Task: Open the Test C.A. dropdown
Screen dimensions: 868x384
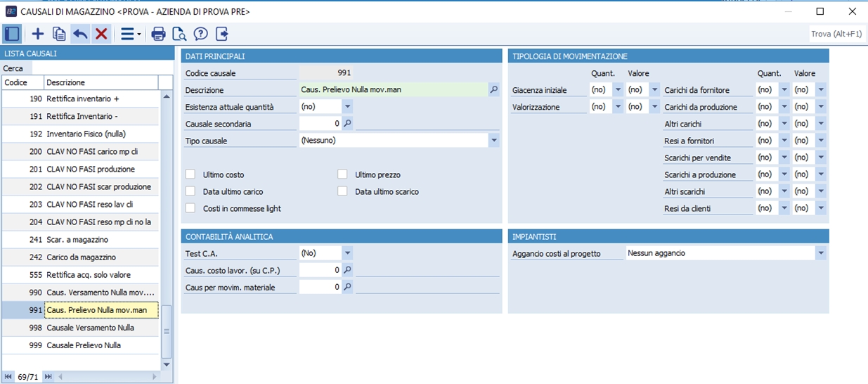Action: coord(347,253)
